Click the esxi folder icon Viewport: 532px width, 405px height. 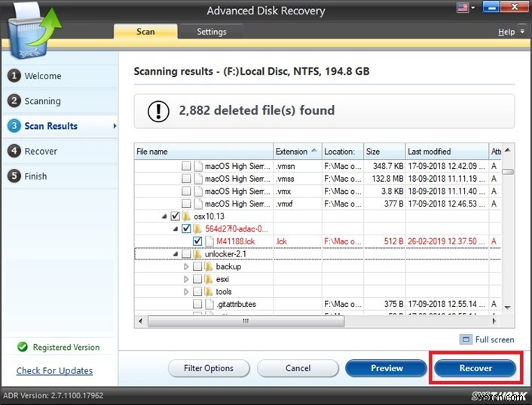(209, 279)
